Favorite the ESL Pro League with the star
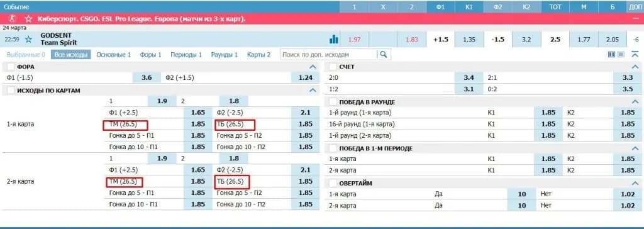The height and width of the screenshot is (229, 644). coord(28,18)
